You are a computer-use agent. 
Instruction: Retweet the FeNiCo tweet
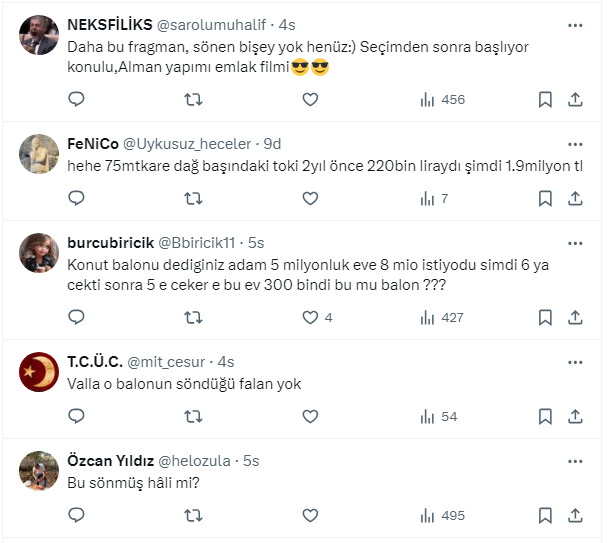(194, 198)
